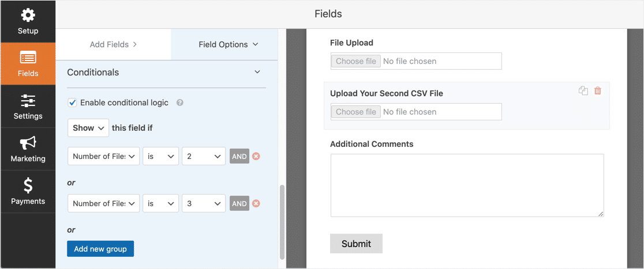Open the Marketing megaphone icon
This screenshot has width=644, height=269.
[28, 143]
